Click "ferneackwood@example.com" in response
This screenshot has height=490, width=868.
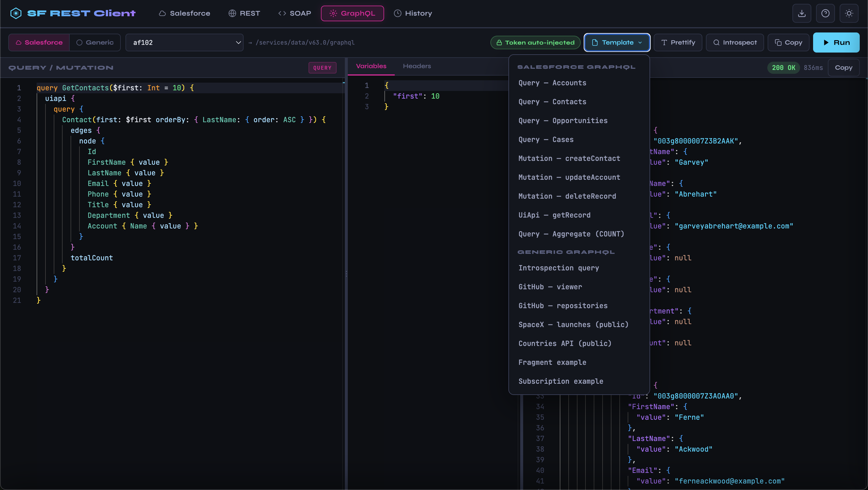pyautogui.click(x=730, y=481)
